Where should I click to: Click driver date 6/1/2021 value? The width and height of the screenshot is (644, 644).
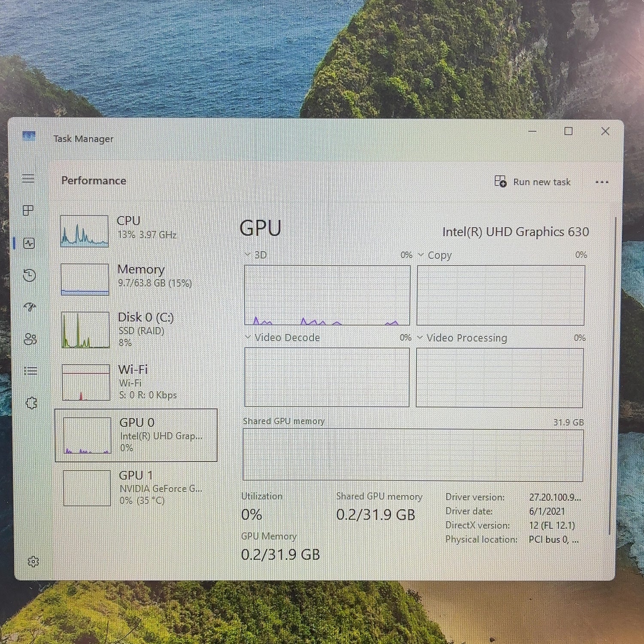pyautogui.click(x=547, y=511)
